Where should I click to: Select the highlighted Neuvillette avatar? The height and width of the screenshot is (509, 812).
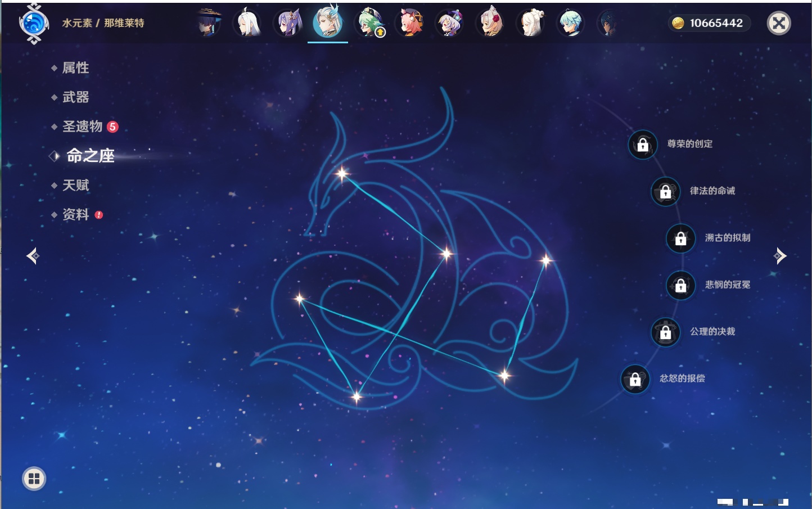click(x=328, y=21)
